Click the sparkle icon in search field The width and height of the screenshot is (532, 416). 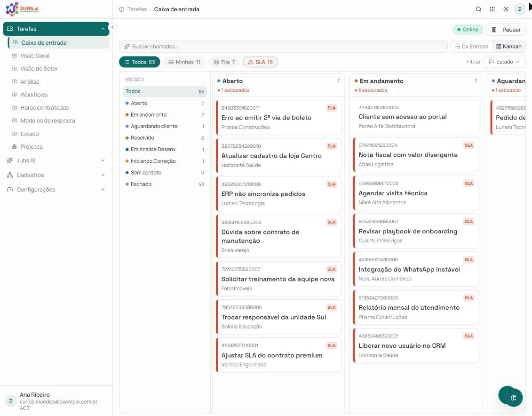[x=127, y=47]
